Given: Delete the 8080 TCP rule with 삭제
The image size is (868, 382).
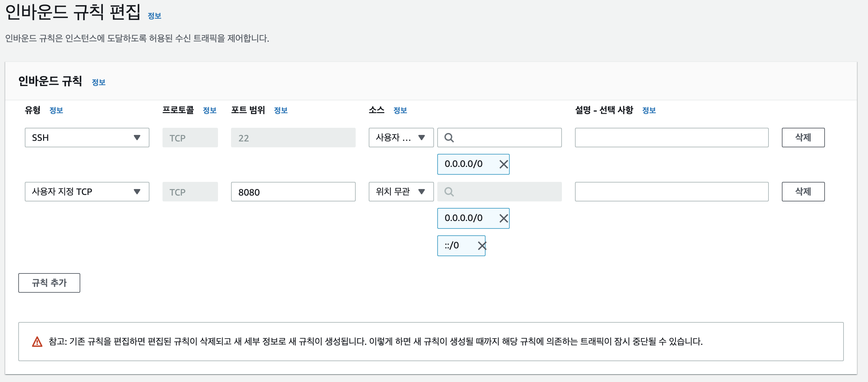Looking at the screenshot, I should (x=803, y=192).
